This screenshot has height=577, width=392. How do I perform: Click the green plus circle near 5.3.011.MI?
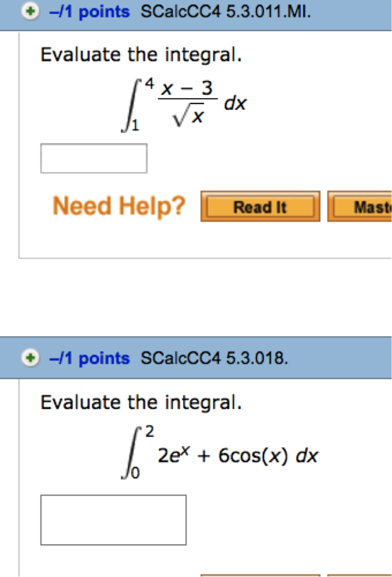click(x=30, y=11)
